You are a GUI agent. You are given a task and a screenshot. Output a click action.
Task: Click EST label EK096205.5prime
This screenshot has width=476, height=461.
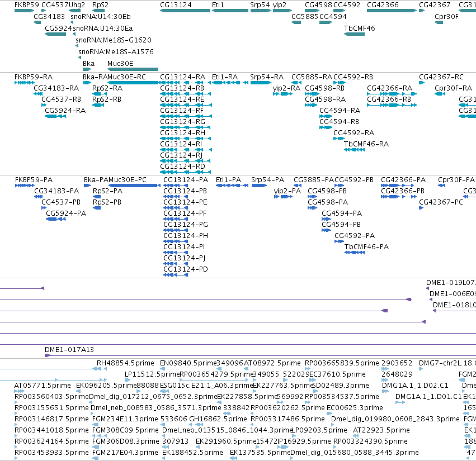pyautogui.click(x=106, y=386)
